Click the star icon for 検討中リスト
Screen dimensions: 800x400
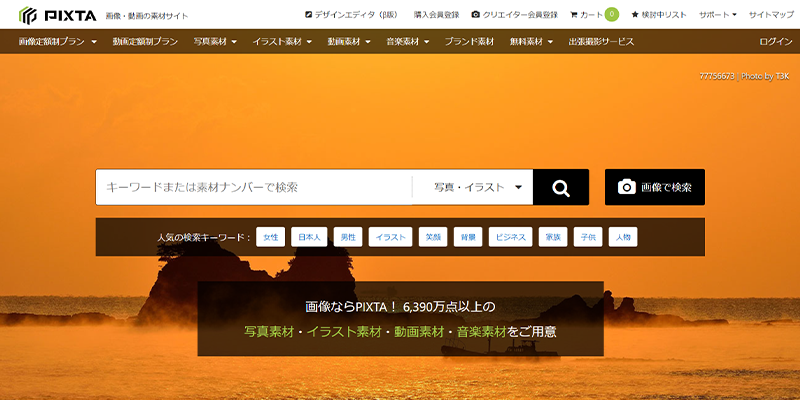635,15
